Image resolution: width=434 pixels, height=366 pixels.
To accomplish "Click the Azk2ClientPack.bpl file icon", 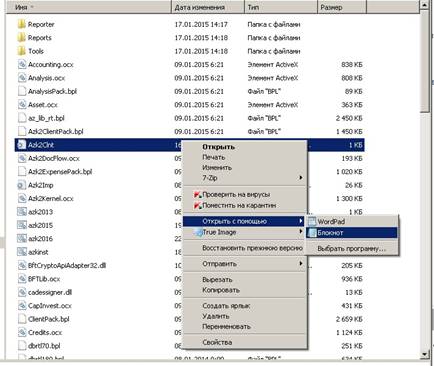I will pyautogui.click(x=22, y=131).
